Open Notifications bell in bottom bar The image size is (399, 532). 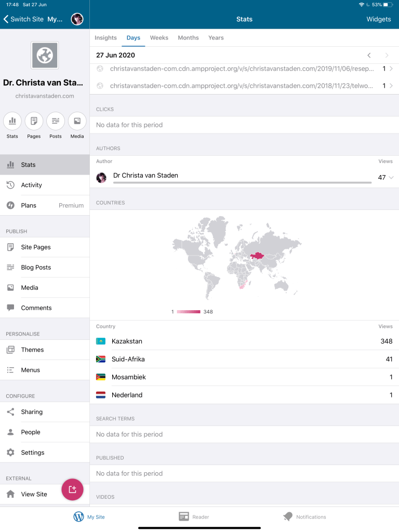click(x=288, y=516)
